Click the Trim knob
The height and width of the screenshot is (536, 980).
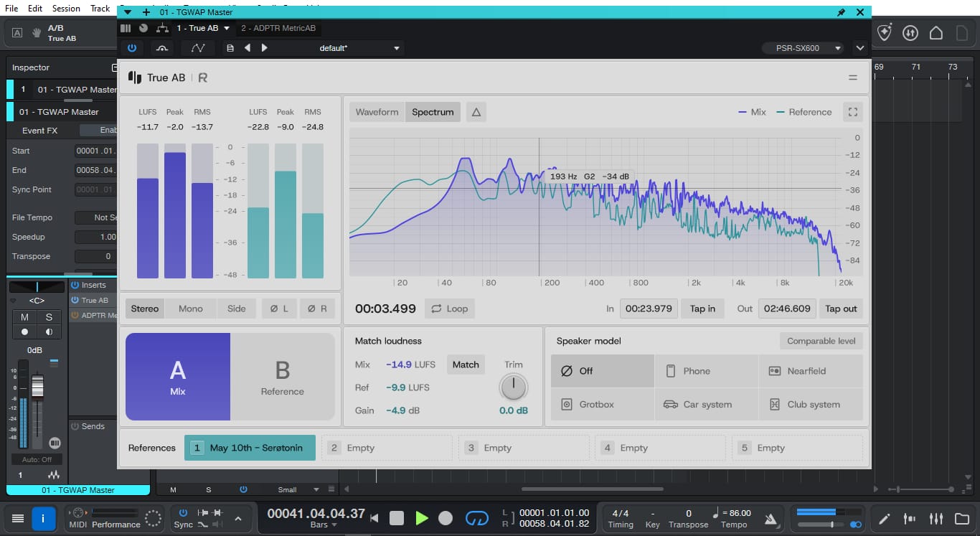pyautogui.click(x=513, y=387)
